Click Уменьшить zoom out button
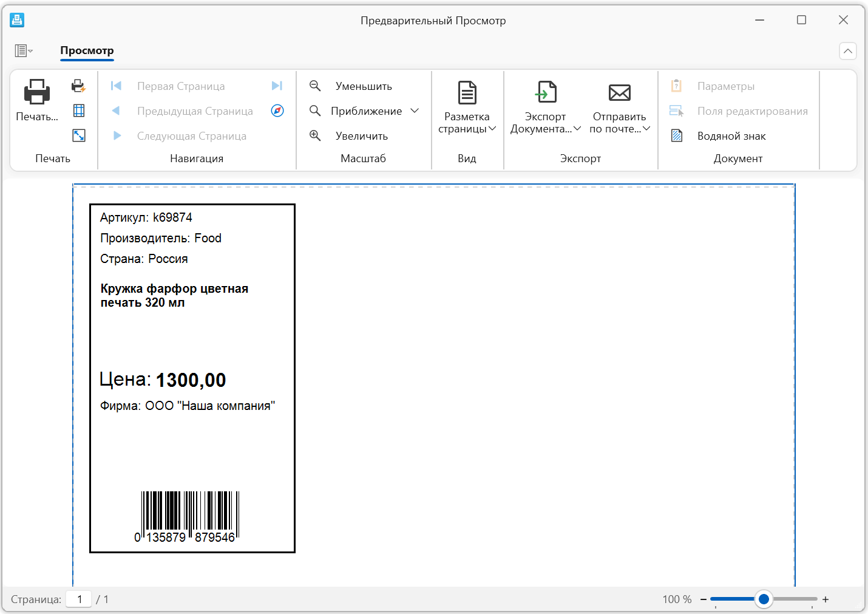The height and width of the screenshot is (614, 868). pyautogui.click(x=364, y=86)
